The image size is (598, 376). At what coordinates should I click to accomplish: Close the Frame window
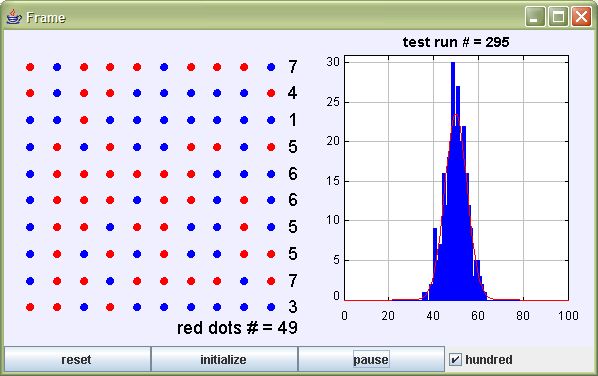(581, 17)
